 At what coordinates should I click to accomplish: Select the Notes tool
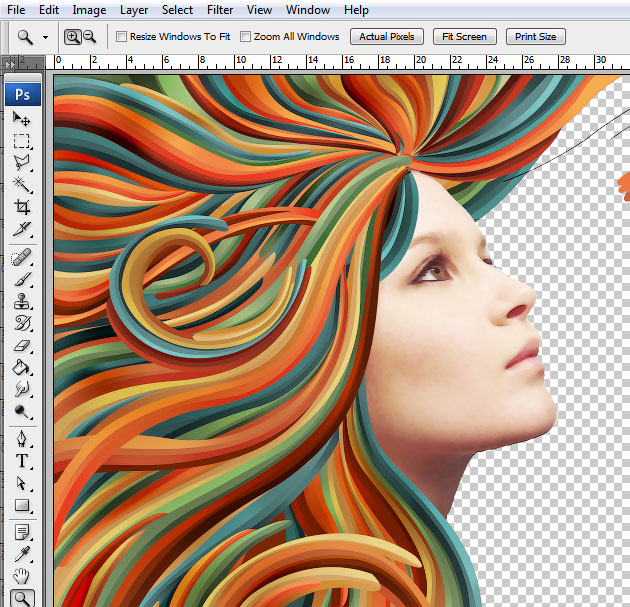22,532
